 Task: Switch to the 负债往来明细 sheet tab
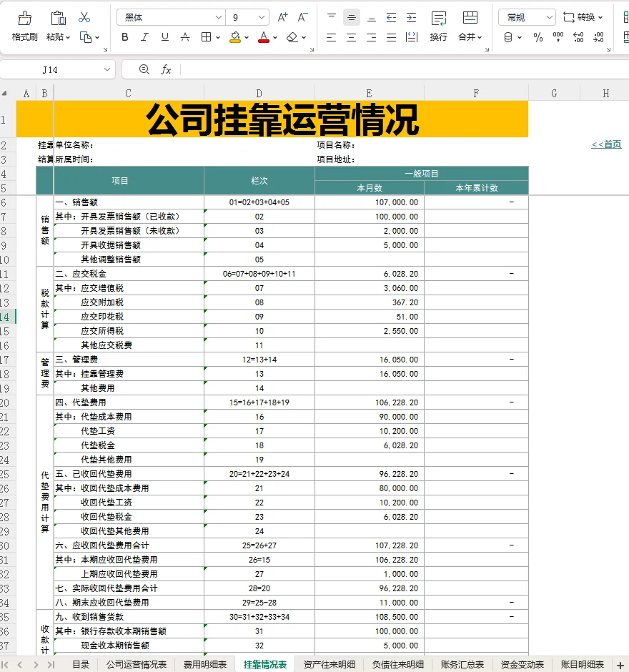coord(397,664)
